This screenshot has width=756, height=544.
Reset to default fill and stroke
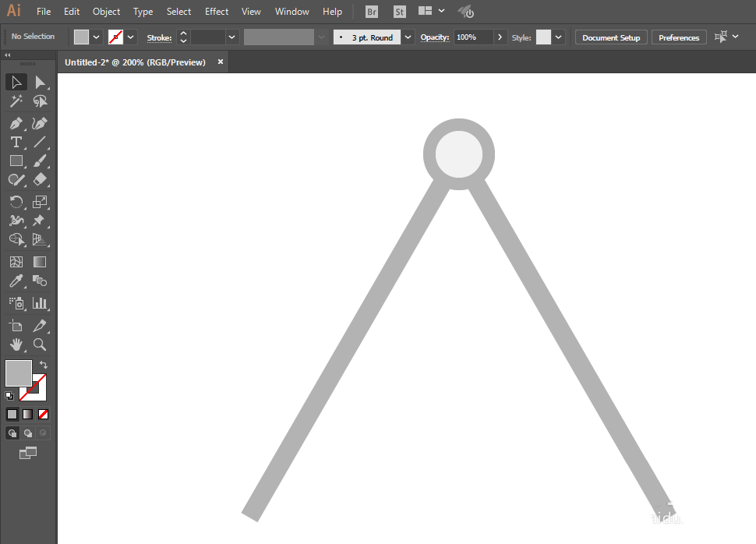coord(9,396)
